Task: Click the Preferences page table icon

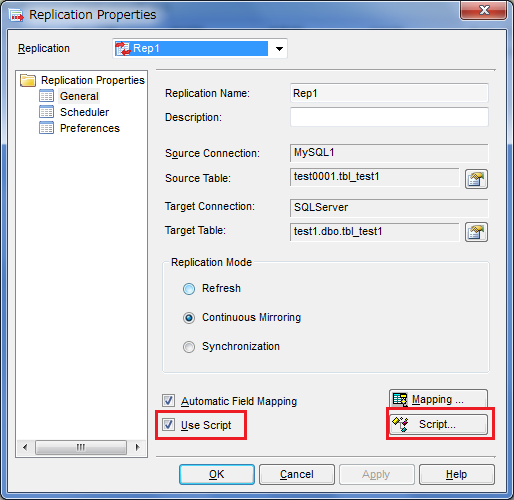Action: coord(46,128)
